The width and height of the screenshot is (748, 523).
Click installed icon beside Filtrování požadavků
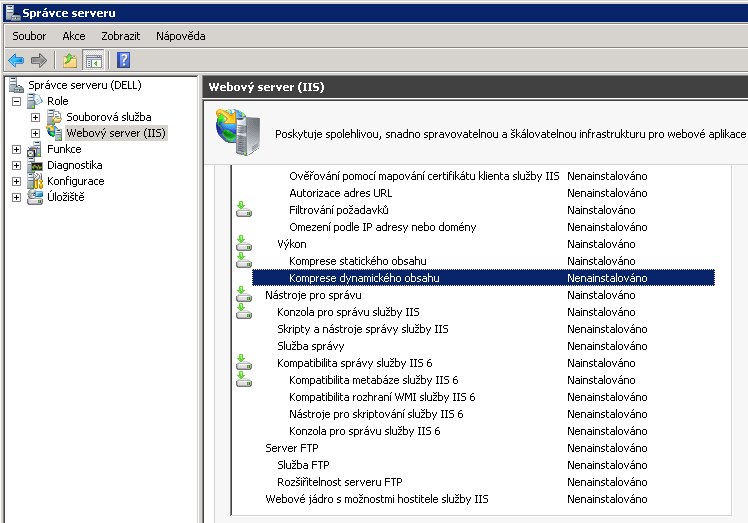pyautogui.click(x=244, y=209)
